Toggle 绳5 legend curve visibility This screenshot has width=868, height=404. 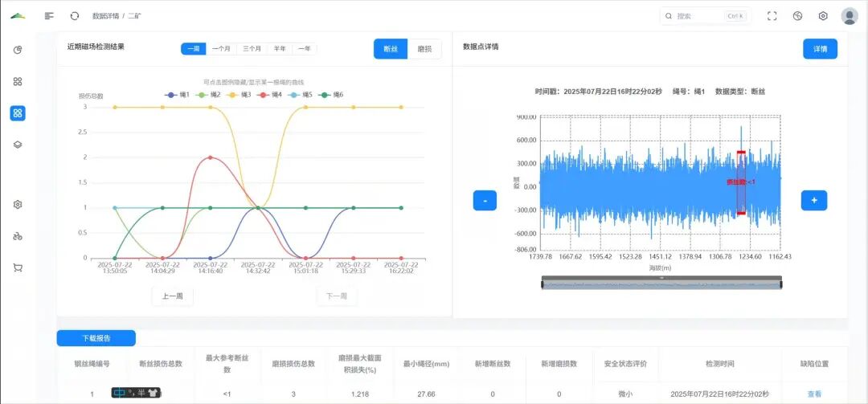tap(300, 95)
